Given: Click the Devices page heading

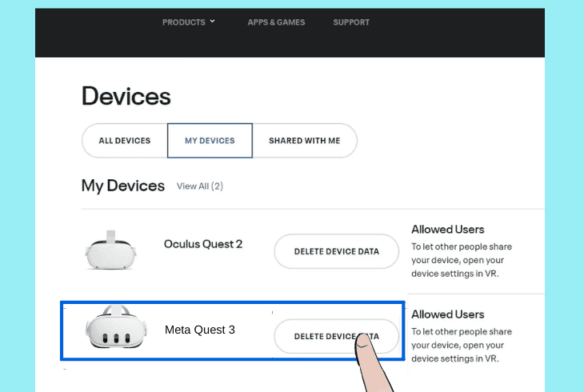Looking at the screenshot, I should point(126,96).
